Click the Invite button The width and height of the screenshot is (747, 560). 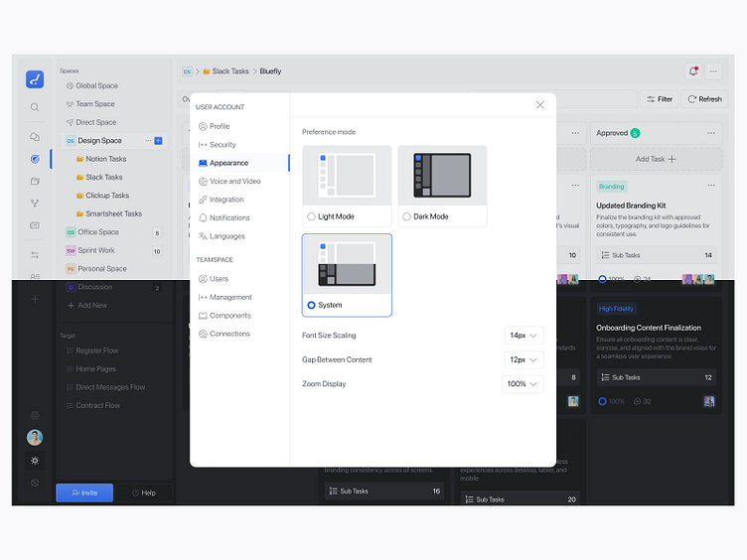click(x=83, y=492)
